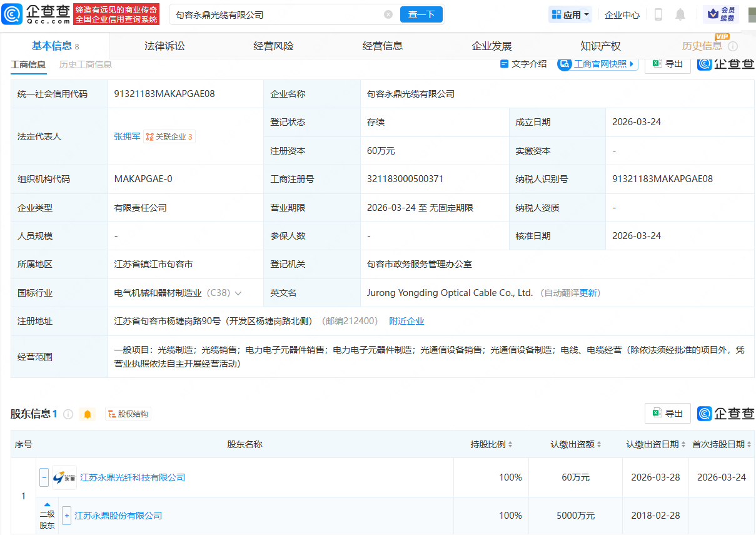
Task: Expand the 工商官网快照 snapshot arrow
Action: pos(632,64)
